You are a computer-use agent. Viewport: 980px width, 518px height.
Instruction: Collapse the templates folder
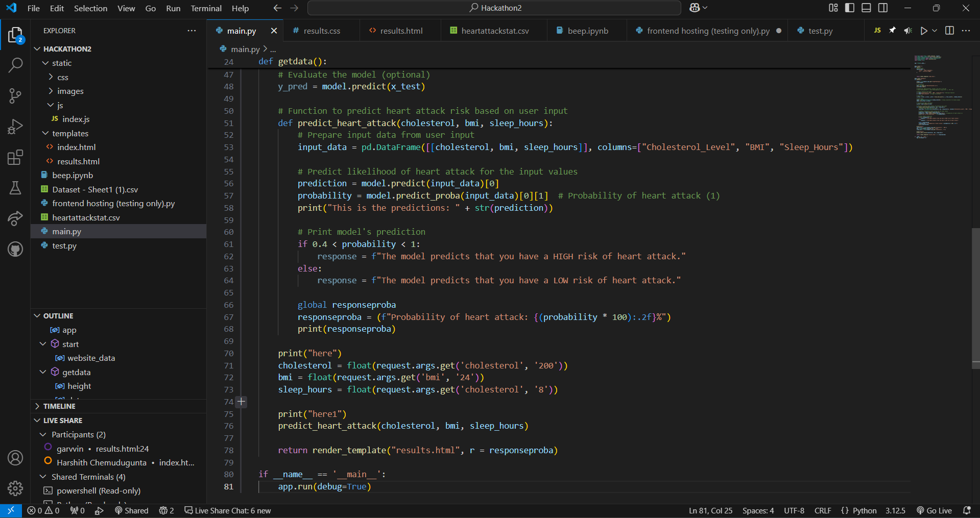pos(70,133)
